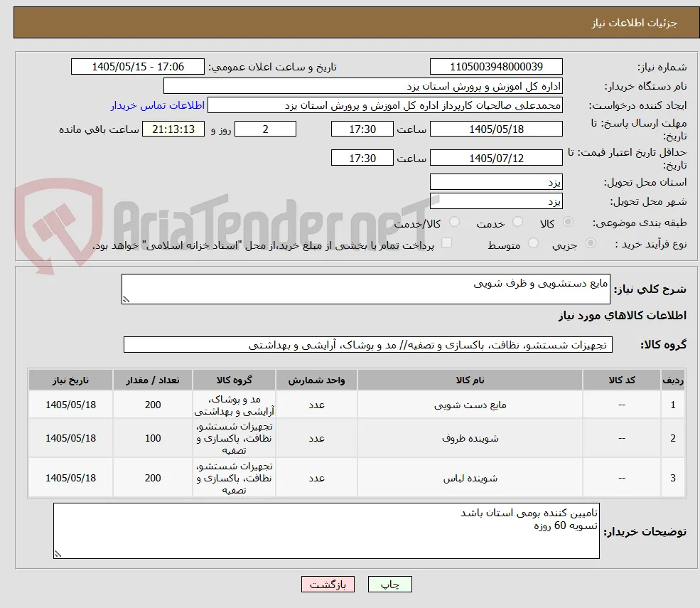700x608 pixels.
Task: Click the buyer organization name field
Action: pos(363,86)
